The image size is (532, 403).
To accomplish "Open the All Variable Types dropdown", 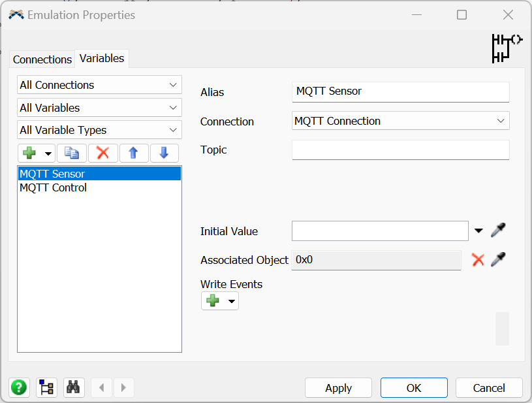I will [99, 130].
